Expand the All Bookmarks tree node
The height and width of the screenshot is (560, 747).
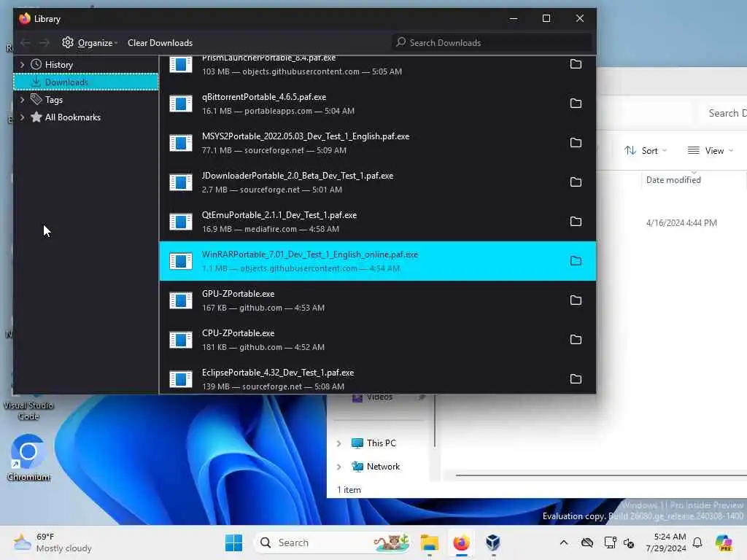pos(22,117)
